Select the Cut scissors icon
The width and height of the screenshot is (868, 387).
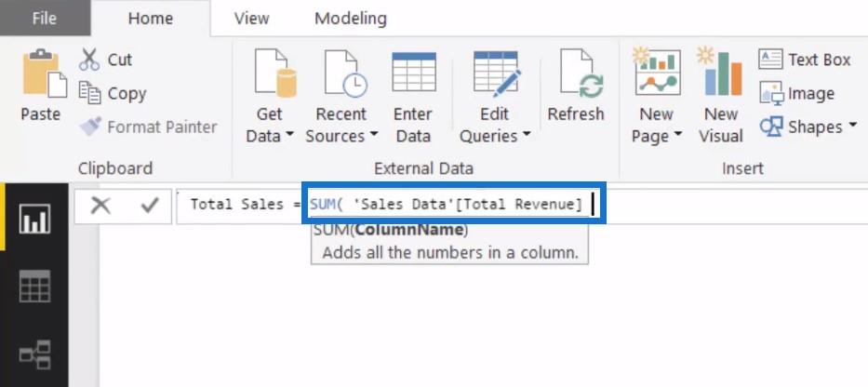(88, 60)
